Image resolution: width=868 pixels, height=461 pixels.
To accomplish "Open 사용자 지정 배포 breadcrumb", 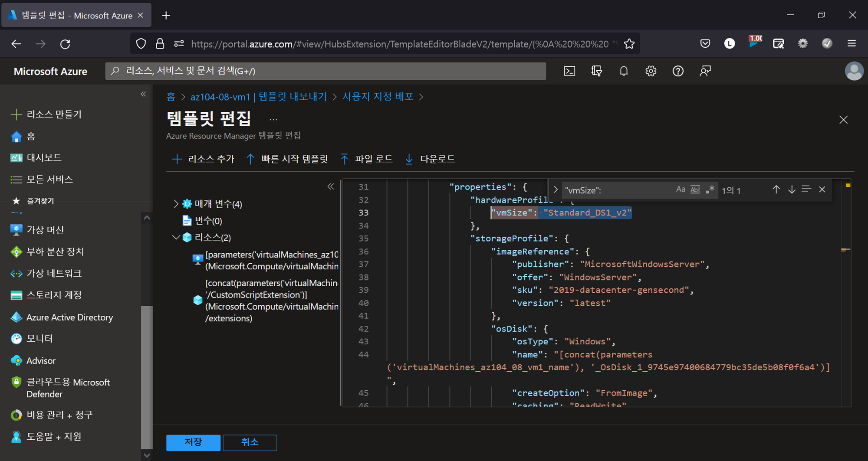I will click(x=378, y=97).
